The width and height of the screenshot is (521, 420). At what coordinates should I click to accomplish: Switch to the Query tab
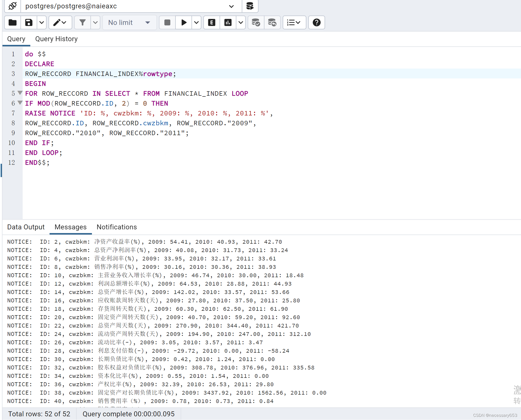(x=16, y=39)
